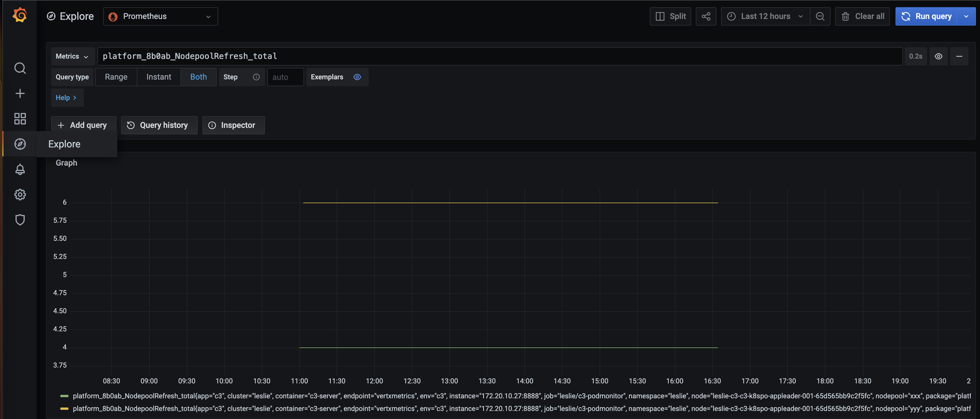Open the Configuration gear icon
The width and height of the screenshot is (980, 419).
tap(20, 195)
